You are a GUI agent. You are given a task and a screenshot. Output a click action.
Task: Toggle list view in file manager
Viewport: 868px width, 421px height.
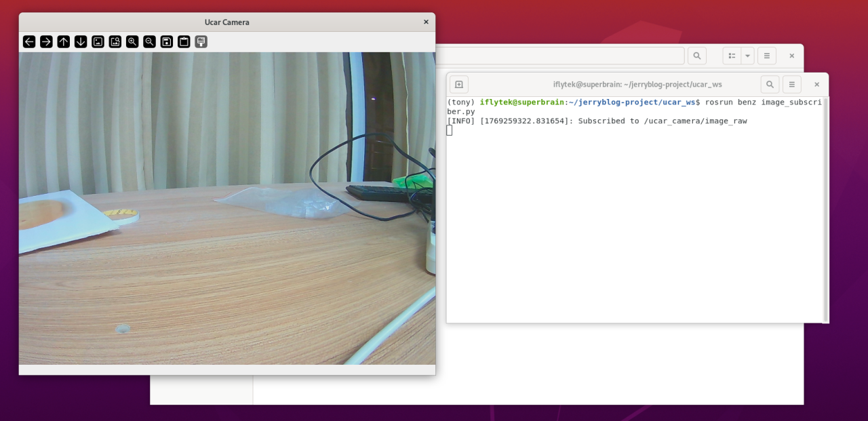[x=732, y=56]
